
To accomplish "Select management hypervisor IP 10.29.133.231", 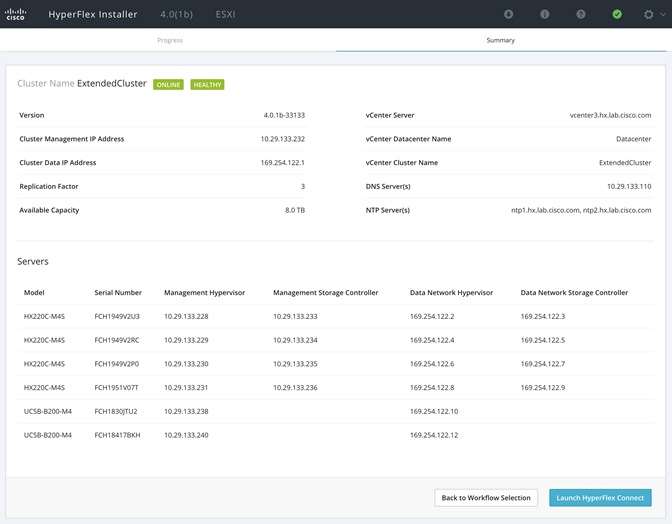I will [186, 388].
